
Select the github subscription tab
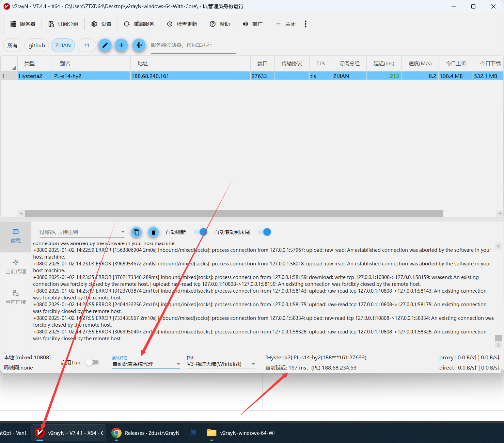click(x=37, y=46)
